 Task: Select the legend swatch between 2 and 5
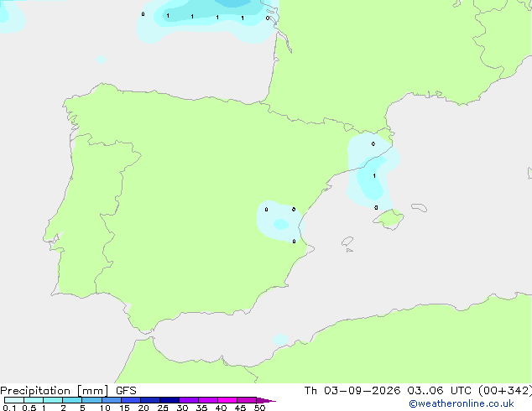click(72, 400)
